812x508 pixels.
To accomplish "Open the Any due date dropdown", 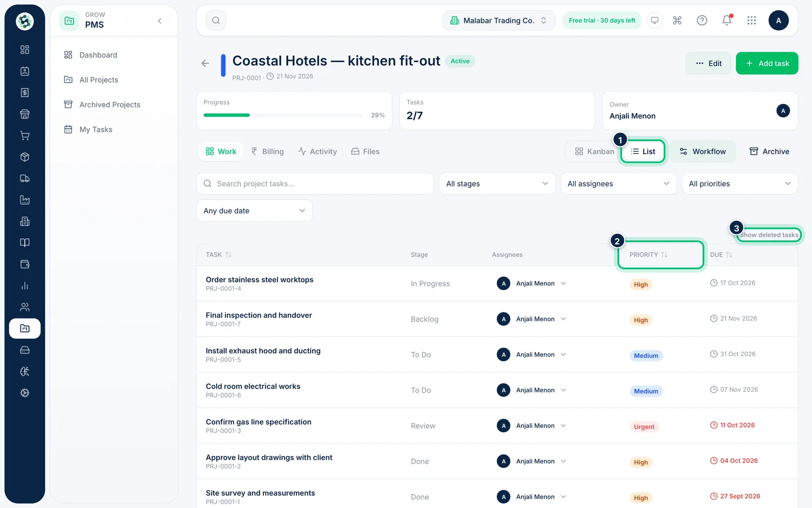I will pos(254,210).
